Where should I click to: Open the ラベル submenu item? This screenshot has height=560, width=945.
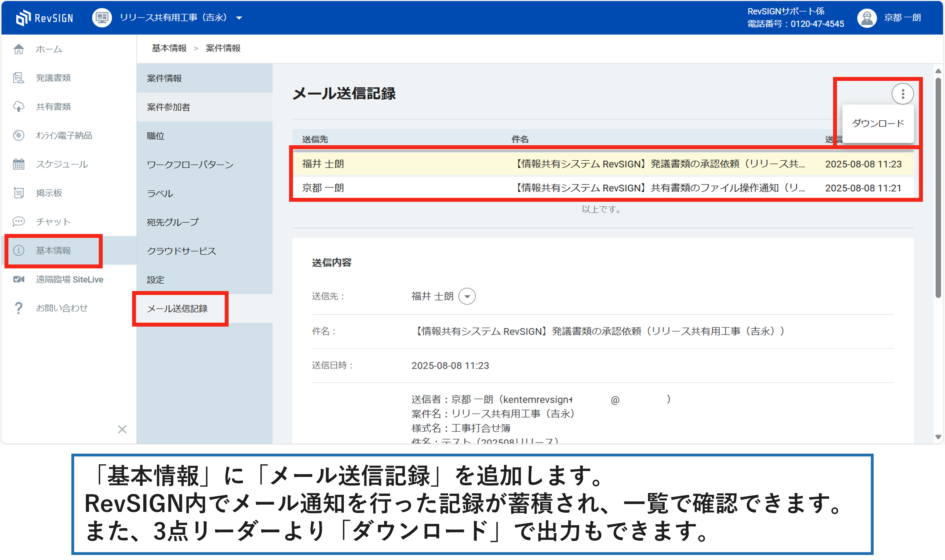pyautogui.click(x=205, y=194)
